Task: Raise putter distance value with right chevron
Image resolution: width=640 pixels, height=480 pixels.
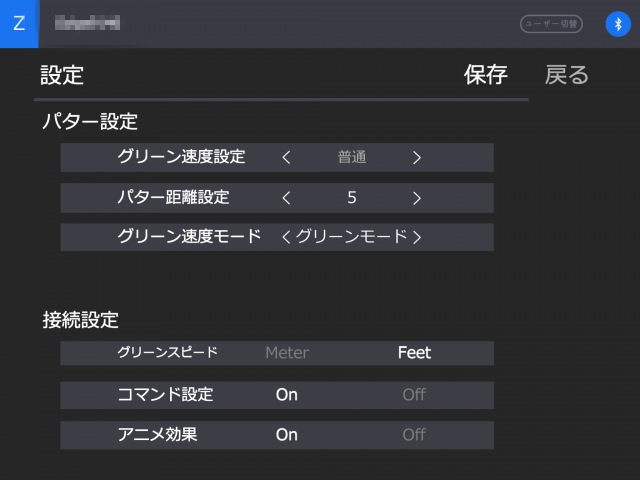Action: [416, 198]
